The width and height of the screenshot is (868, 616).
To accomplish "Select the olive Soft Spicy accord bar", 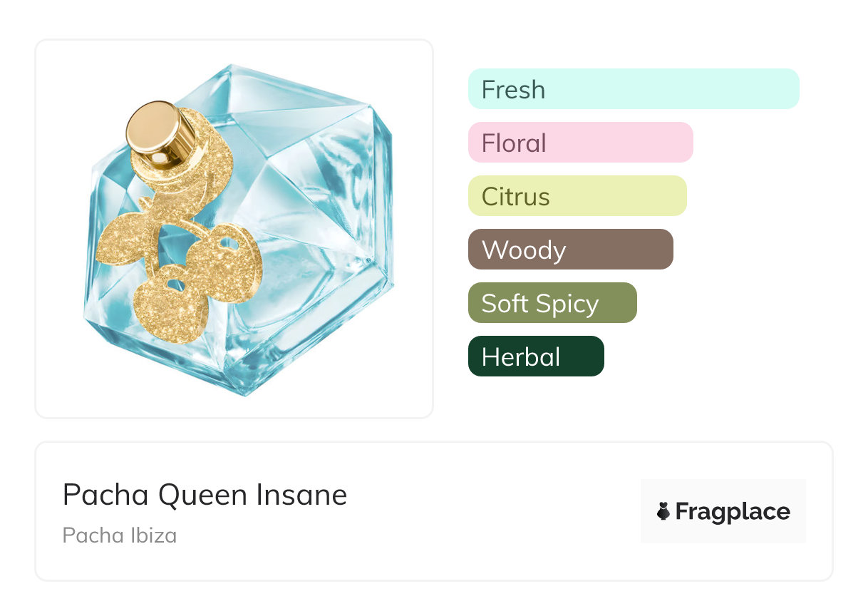I will coord(552,303).
